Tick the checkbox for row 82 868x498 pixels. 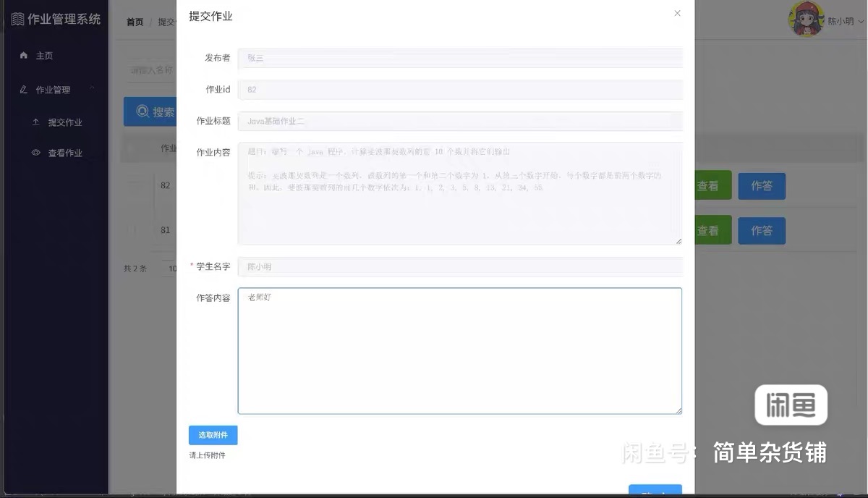coord(132,186)
